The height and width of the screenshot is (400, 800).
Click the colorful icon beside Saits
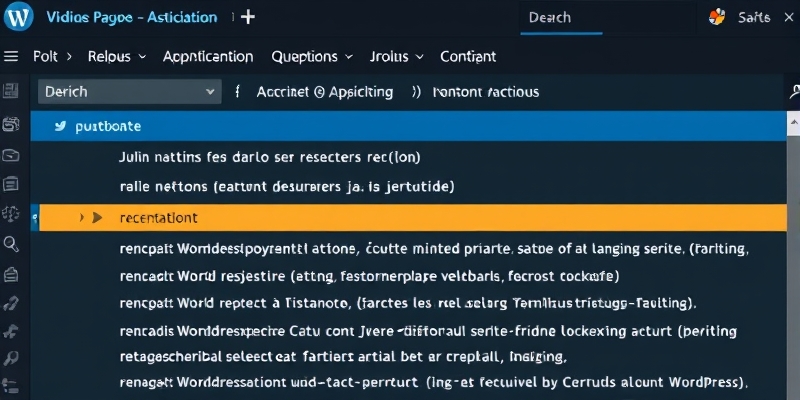pos(717,17)
